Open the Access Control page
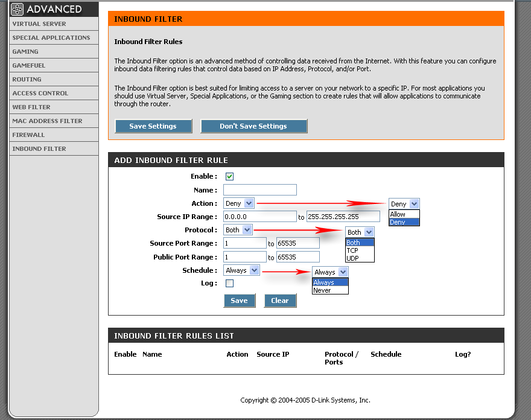This screenshot has height=420, width=531. tap(54, 93)
